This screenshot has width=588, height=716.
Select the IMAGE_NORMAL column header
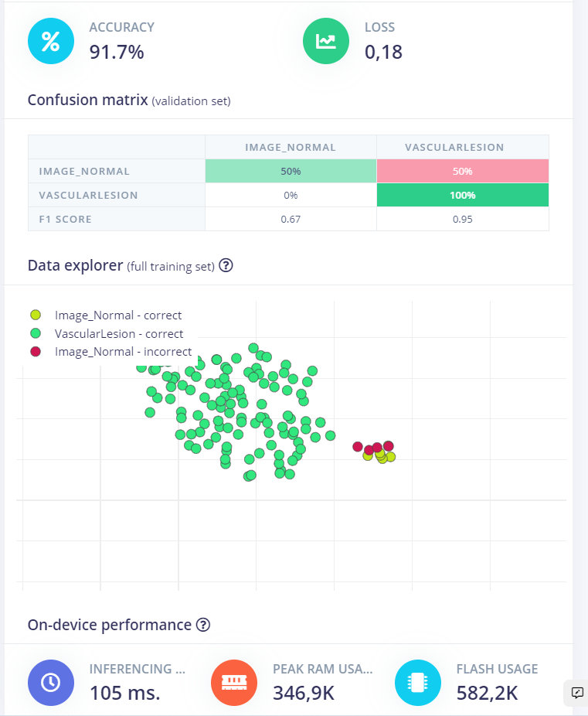click(290, 146)
